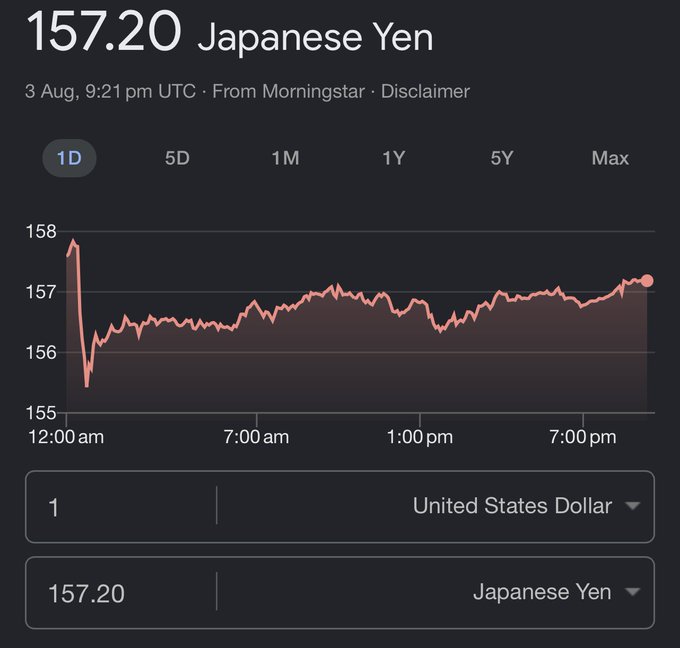This screenshot has height=648, width=680.
Task: Click the 1:00 pm x-axis label
Action: pos(419,437)
